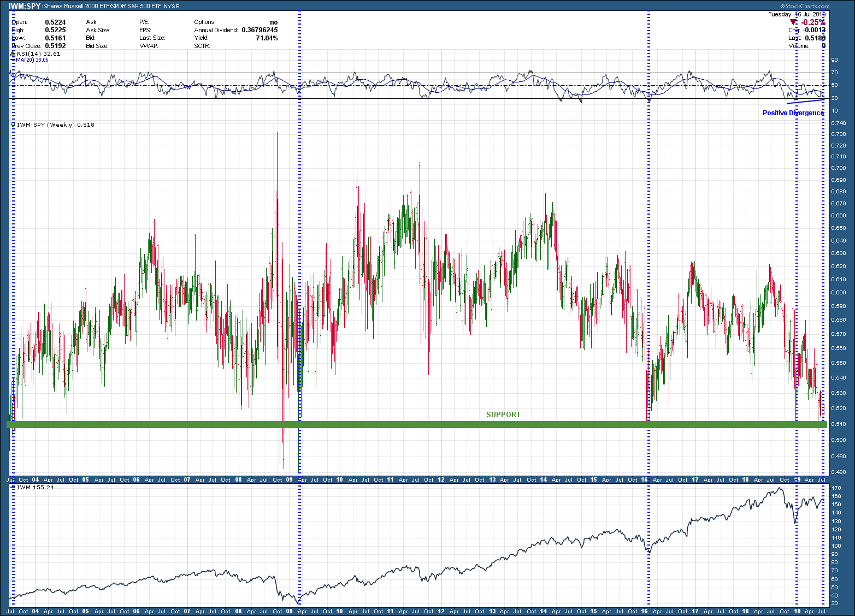The height and width of the screenshot is (616, 855).
Task: Click the Positive Divergence annotation text
Action: click(x=793, y=113)
